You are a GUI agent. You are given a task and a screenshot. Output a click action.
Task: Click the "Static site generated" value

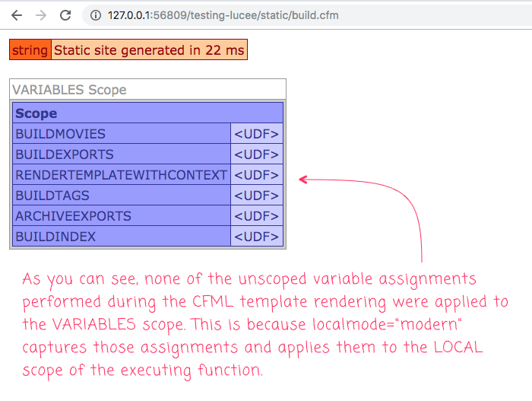[149, 50]
